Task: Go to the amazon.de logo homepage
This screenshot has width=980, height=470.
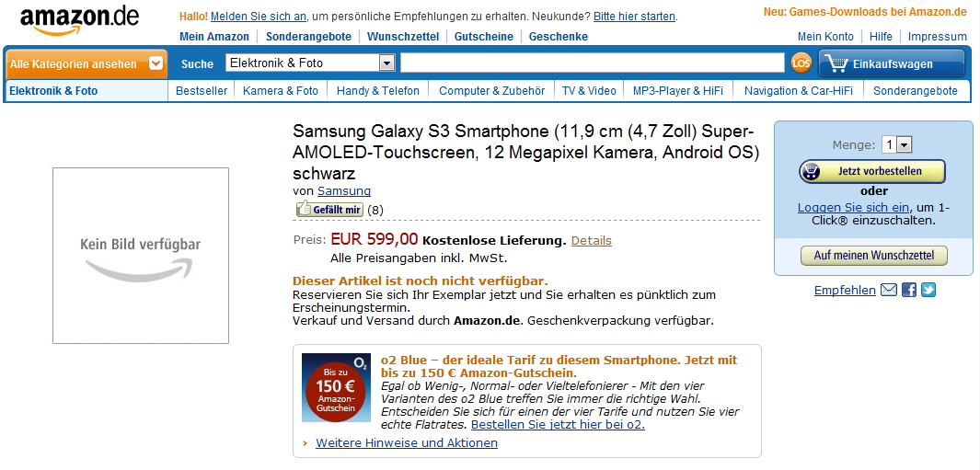Action: (79, 19)
